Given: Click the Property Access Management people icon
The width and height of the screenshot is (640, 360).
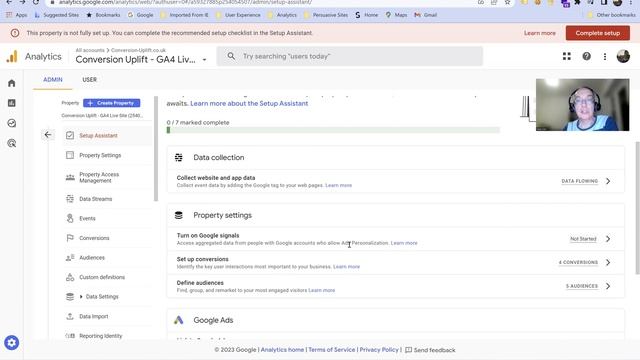Looking at the screenshot, I should click(70, 177).
